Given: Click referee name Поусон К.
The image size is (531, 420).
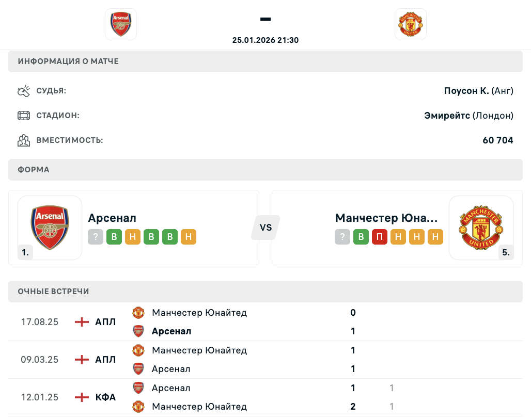Looking at the screenshot, I should point(466,91).
